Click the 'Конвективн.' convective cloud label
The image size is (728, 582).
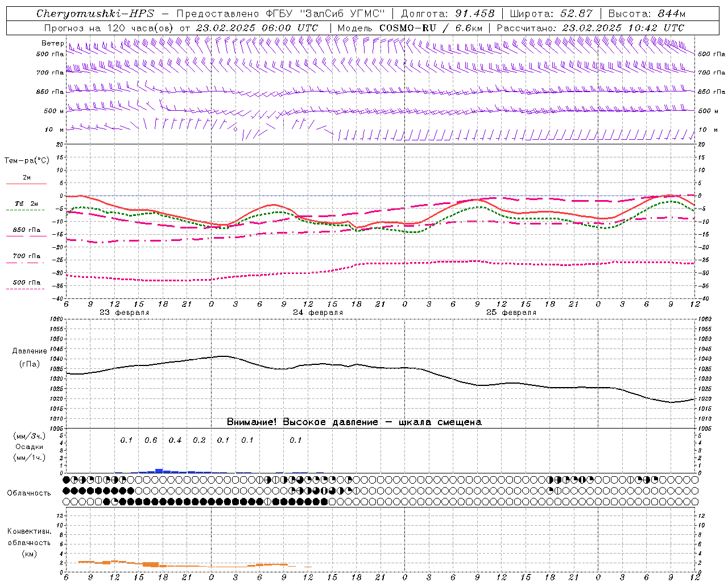(29, 531)
